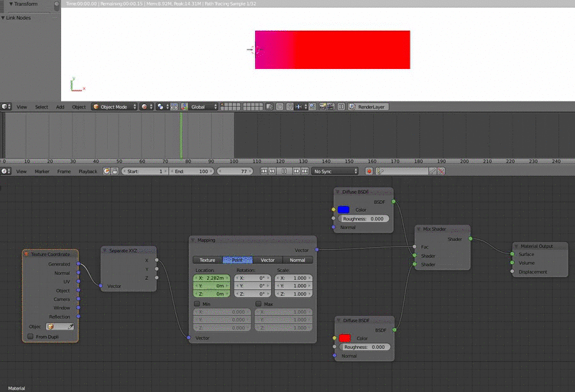Open the timeline Frame menu
575x392 pixels.
point(64,172)
